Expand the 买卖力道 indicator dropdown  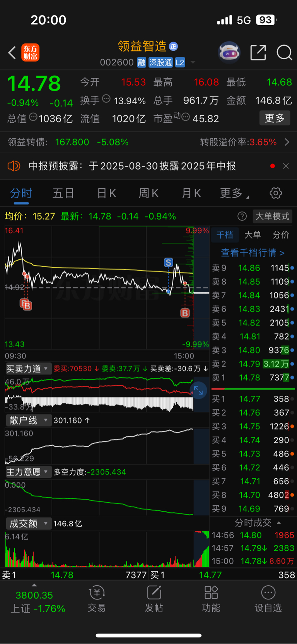pos(28,369)
